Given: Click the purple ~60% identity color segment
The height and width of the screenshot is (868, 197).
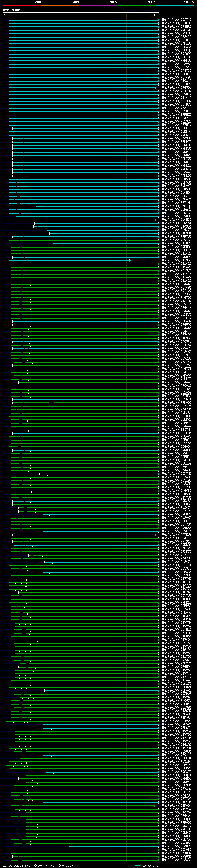Looking at the screenshot, I should (99, 6).
